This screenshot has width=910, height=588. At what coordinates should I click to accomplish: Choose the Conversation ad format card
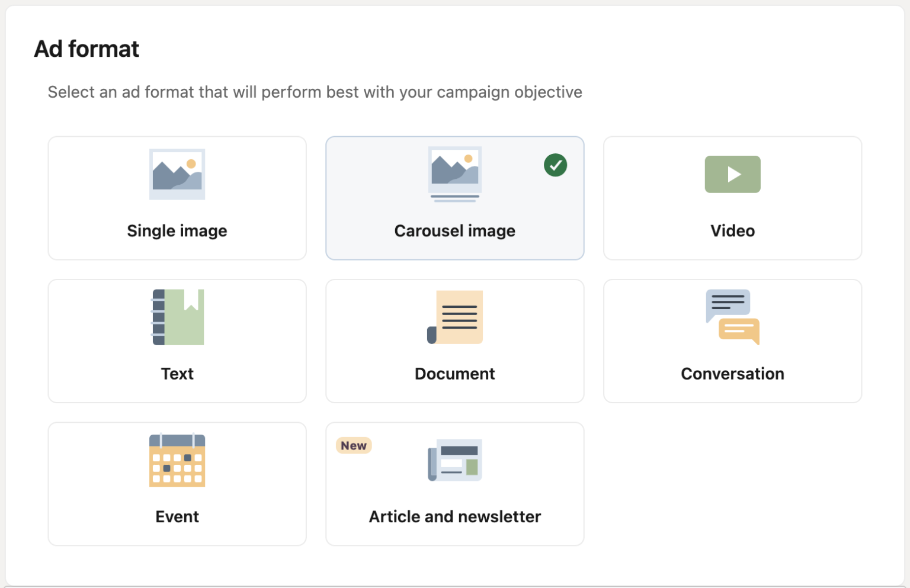(732, 341)
